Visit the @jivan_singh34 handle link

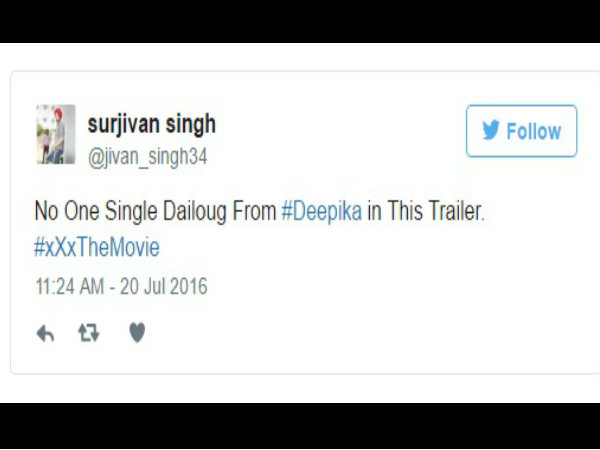pyautogui.click(x=148, y=157)
